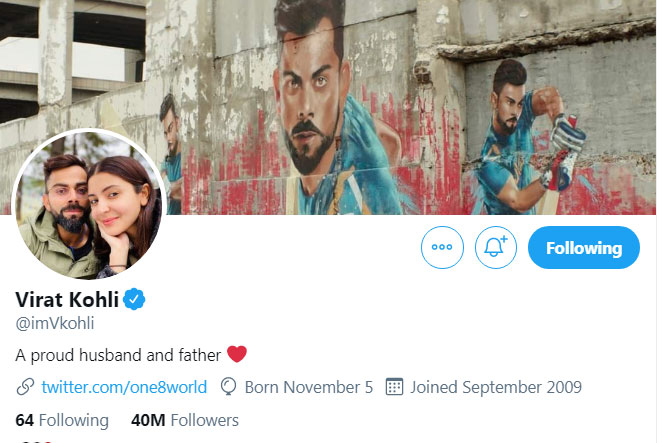This screenshot has width=662, height=443.
Task: Click the @imVkohli handle
Action: tap(54, 323)
